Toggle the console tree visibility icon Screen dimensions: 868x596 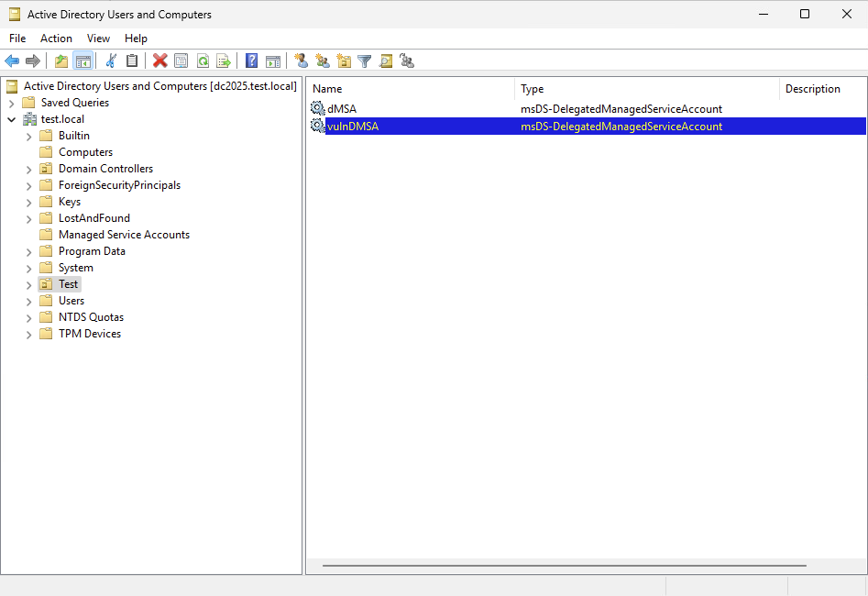[x=83, y=61]
